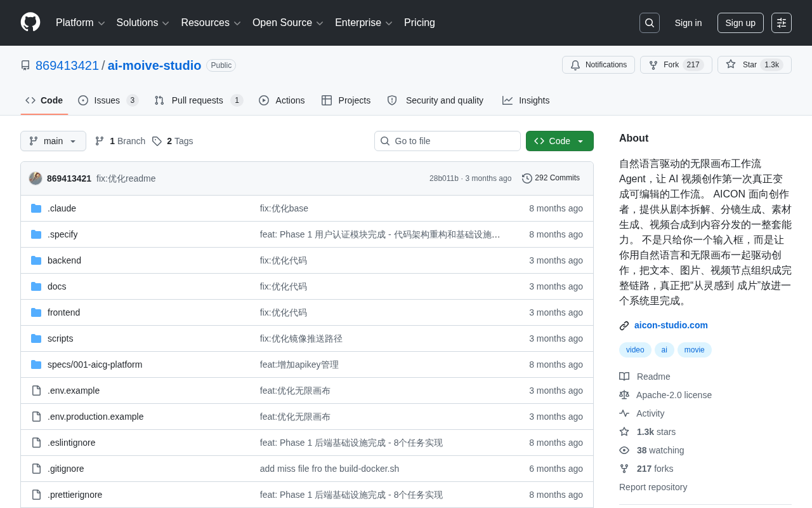This screenshot has width=812, height=508.
Task: Open the Insights tab
Action: pyautogui.click(x=526, y=100)
